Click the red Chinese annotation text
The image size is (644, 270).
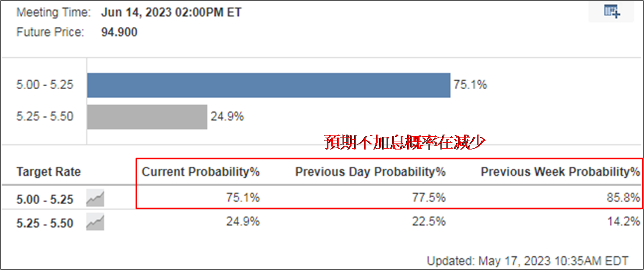tap(404, 143)
